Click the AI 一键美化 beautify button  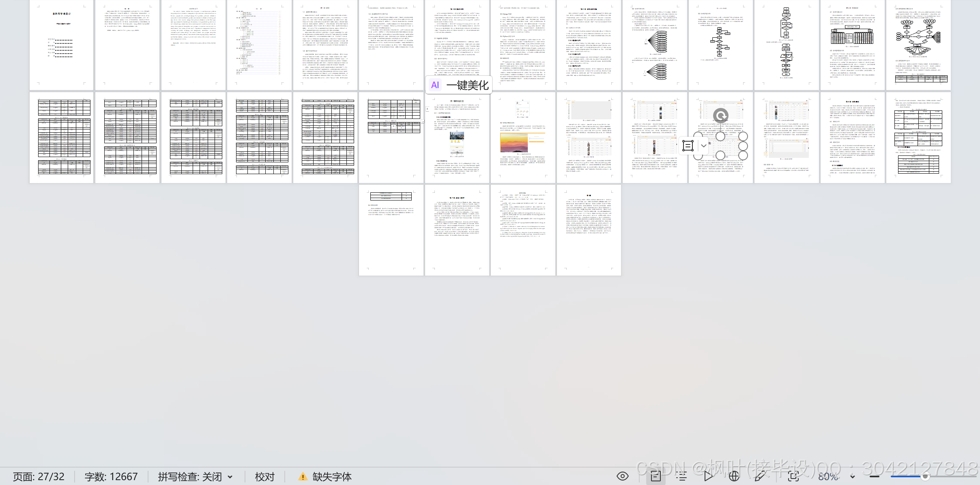pyautogui.click(x=459, y=85)
